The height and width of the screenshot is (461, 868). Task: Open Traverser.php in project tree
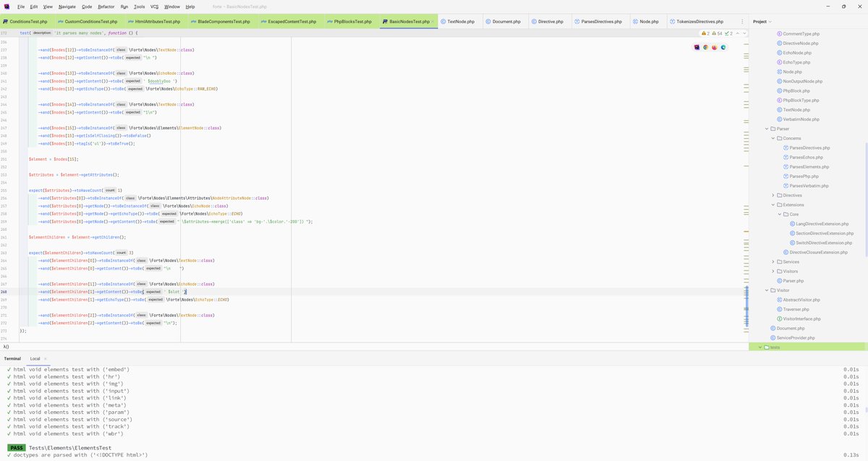(796, 309)
